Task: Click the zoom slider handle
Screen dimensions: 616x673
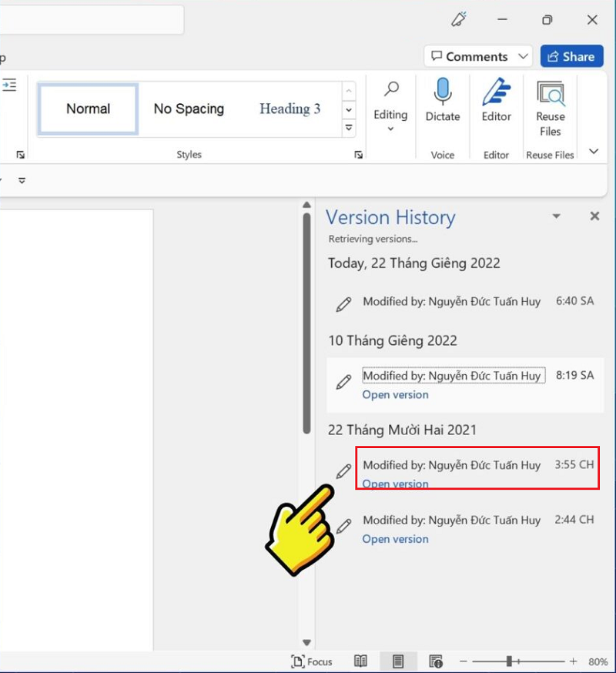Action: 509,661
